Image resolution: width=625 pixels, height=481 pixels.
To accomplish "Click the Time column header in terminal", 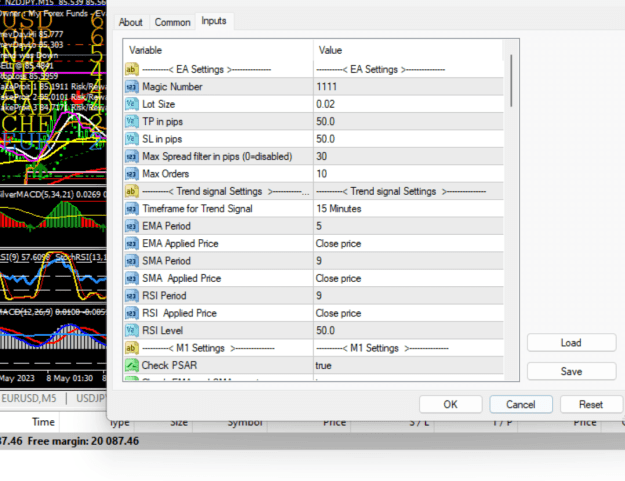I will 43,422.
